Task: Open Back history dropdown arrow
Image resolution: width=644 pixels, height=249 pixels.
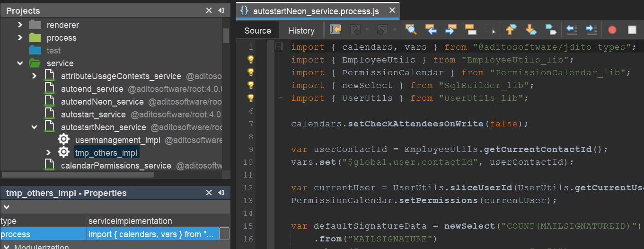Action: [x=367, y=30]
